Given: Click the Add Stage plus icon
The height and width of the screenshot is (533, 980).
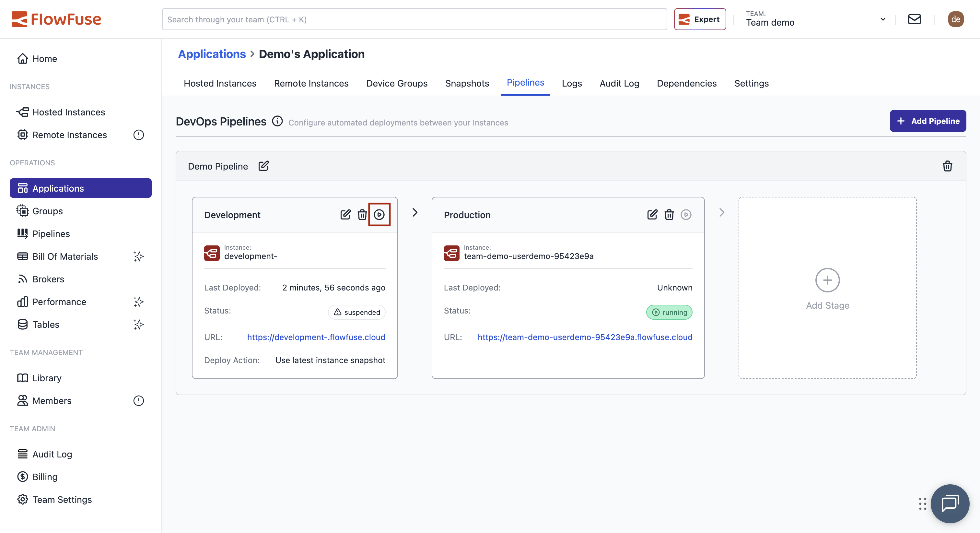Looking at the screenshot, I should click(x=827, y=280).
